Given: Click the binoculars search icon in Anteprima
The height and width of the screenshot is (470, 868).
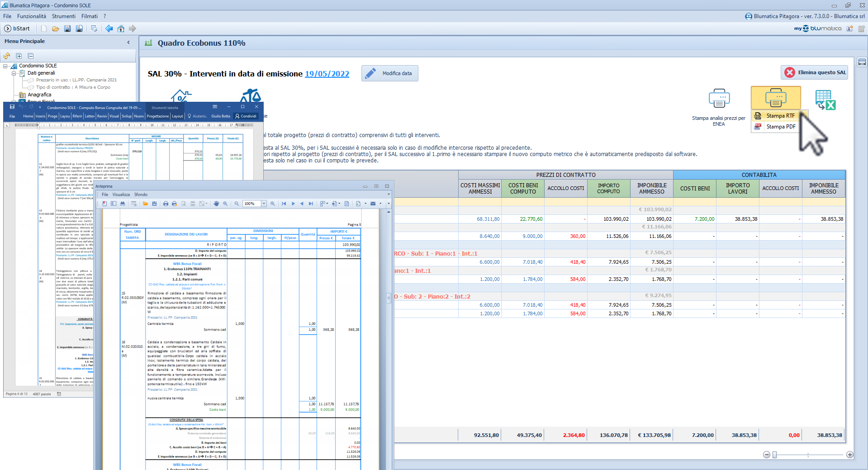Looking at the screenshot, I should 123,204.
